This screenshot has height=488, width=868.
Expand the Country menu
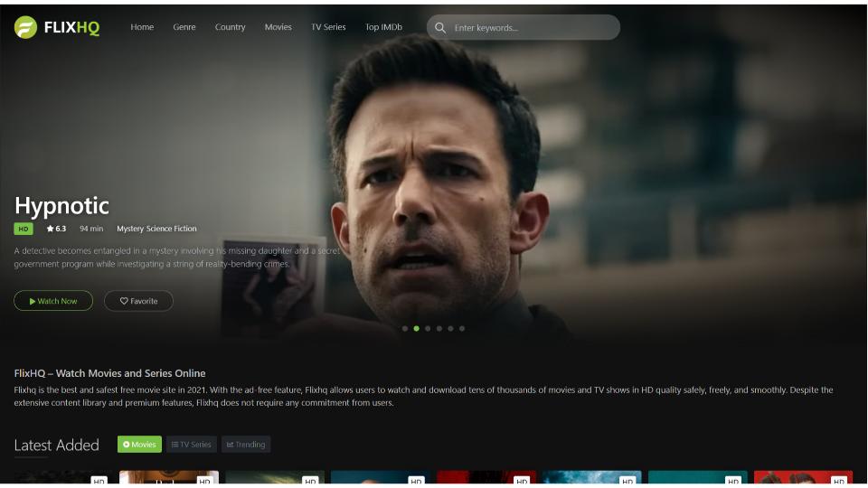tap(231, 27)
